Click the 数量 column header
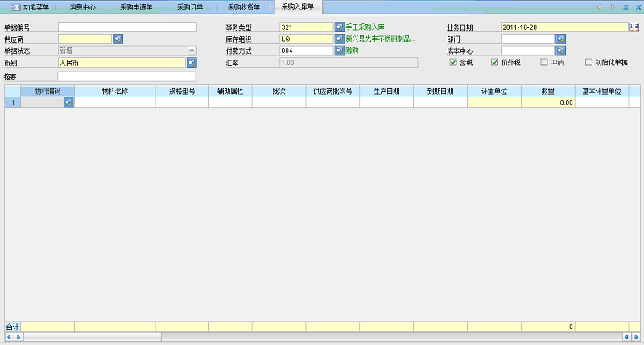 (547, 92)
